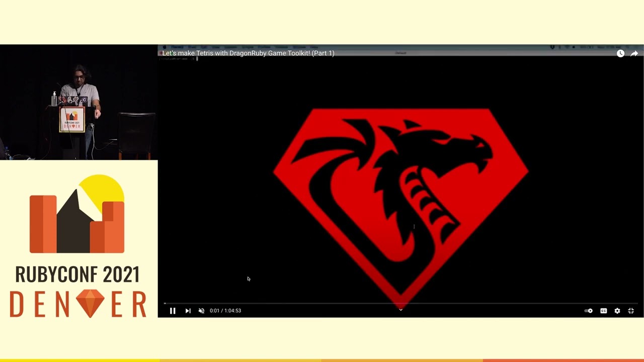The image size is (644, 362).
Task: Exit full screen mode
Action: pos(631,311)
